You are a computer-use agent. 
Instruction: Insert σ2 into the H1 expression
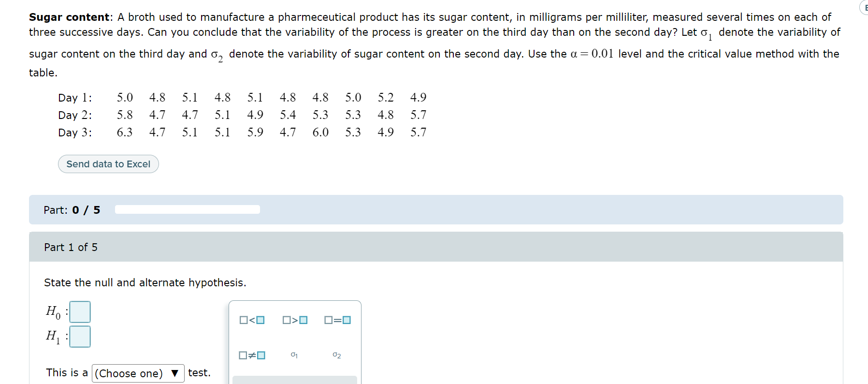336,355
